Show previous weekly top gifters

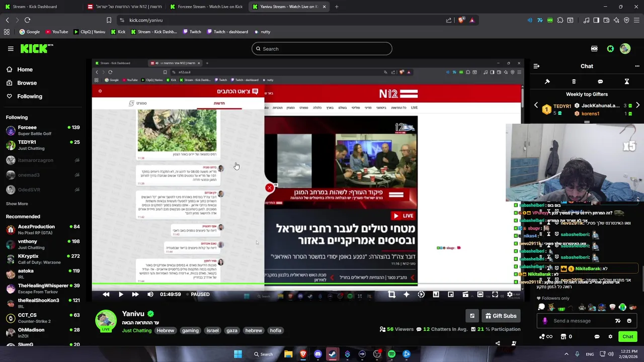536,106
